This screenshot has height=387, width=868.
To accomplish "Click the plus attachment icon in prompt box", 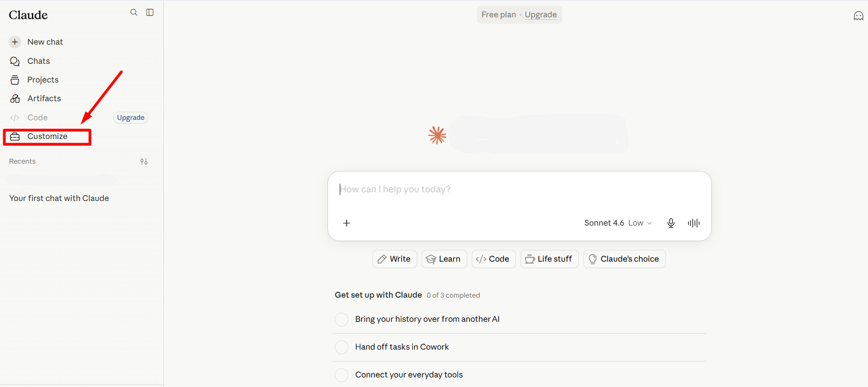I will [x=347, y=223].
